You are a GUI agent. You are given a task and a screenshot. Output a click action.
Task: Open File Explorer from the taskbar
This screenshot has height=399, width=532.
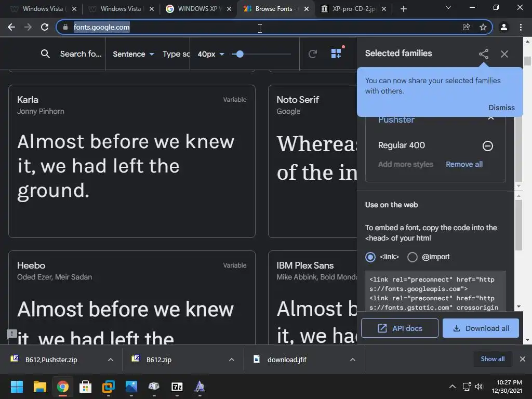[39, 387]
